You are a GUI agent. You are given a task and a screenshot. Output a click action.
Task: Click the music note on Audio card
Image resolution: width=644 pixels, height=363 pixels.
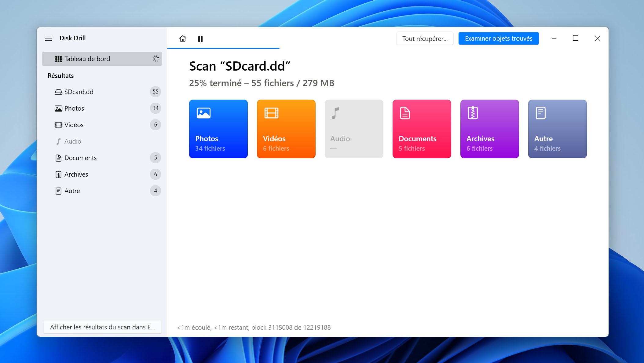pyautogui.click(x=335, y=113)
